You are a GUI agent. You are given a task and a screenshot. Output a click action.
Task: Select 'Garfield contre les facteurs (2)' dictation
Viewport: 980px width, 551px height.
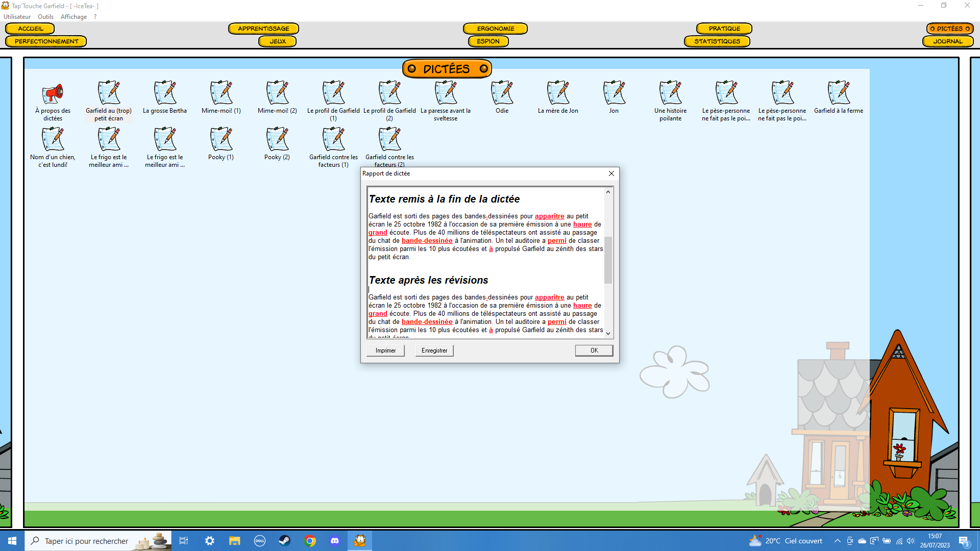389,147
